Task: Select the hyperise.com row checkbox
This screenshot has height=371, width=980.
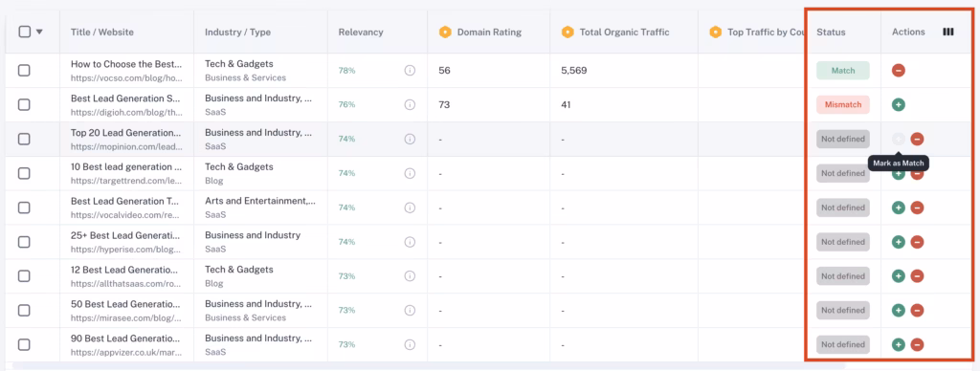Action: pos(24,242)
